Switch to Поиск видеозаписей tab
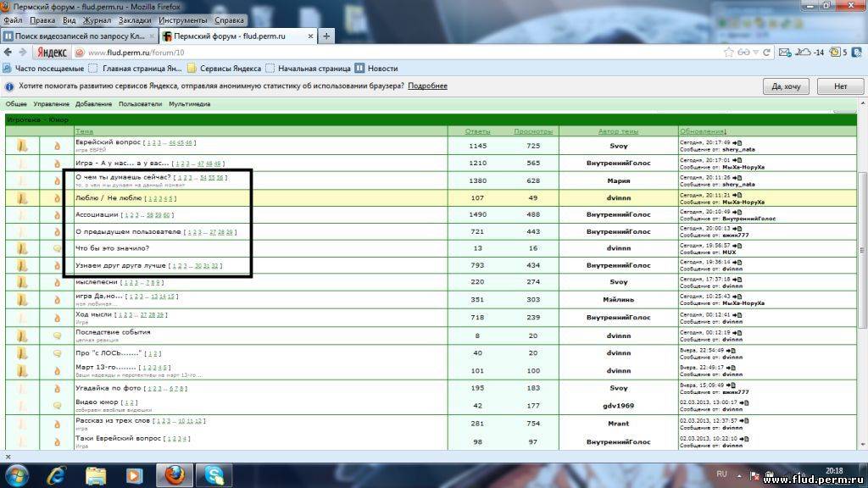Viewport: 868px width, 488px height. click(x=78, y=36)
